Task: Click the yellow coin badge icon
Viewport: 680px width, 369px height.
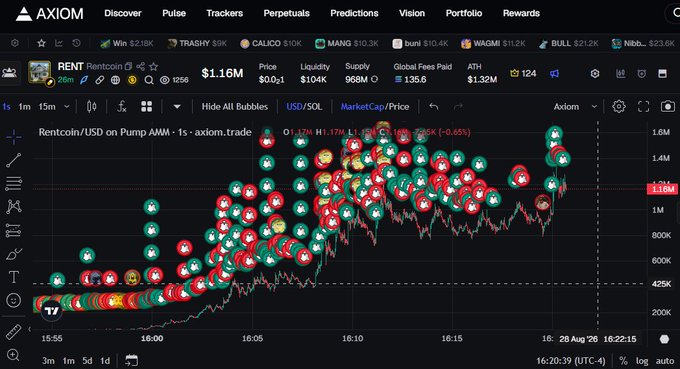Action: pyautogui.click(x=132, y=80)
